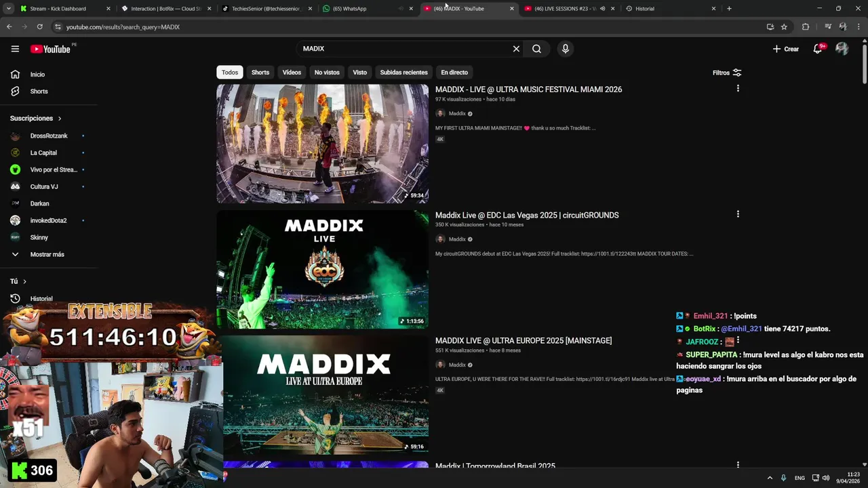Screen dimensions: 868x488
Task: Open Maddix channel link under Ultra Miami video
Action: coord(457,114)
